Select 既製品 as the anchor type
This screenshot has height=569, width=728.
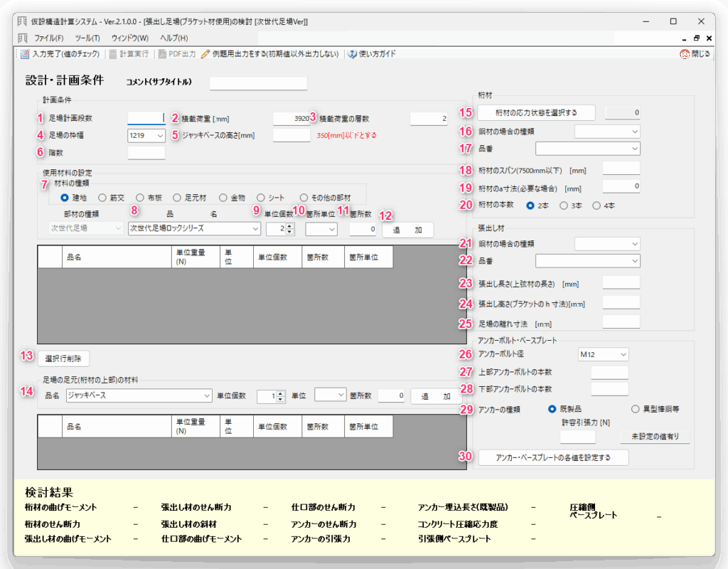(552, 409)
